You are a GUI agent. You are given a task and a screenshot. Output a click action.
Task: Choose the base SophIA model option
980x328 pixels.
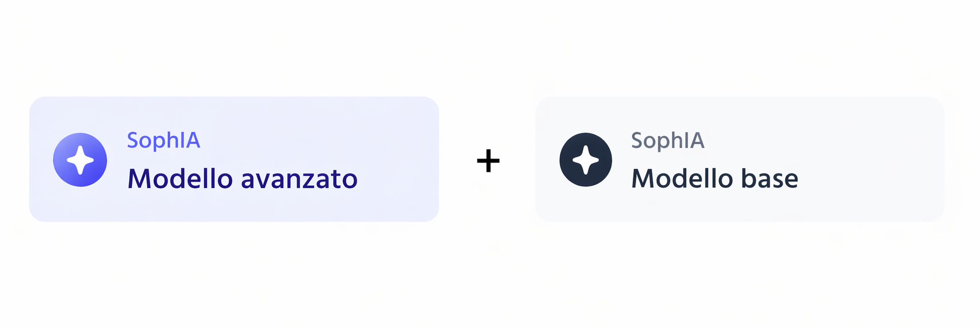click(x=739, y=159)
